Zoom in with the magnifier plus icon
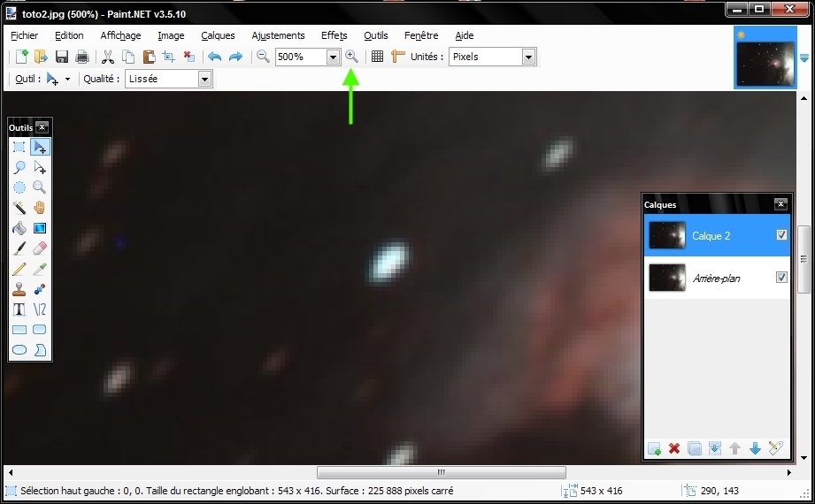This screenshot has height=504, width=815. [x=352, y=57]
